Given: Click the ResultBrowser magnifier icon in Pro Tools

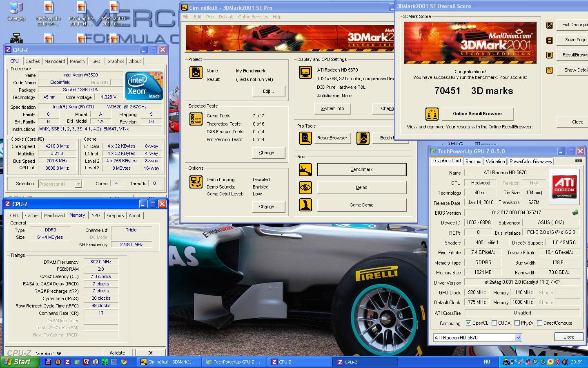Looking at the screenshot, I should (305, 138).
